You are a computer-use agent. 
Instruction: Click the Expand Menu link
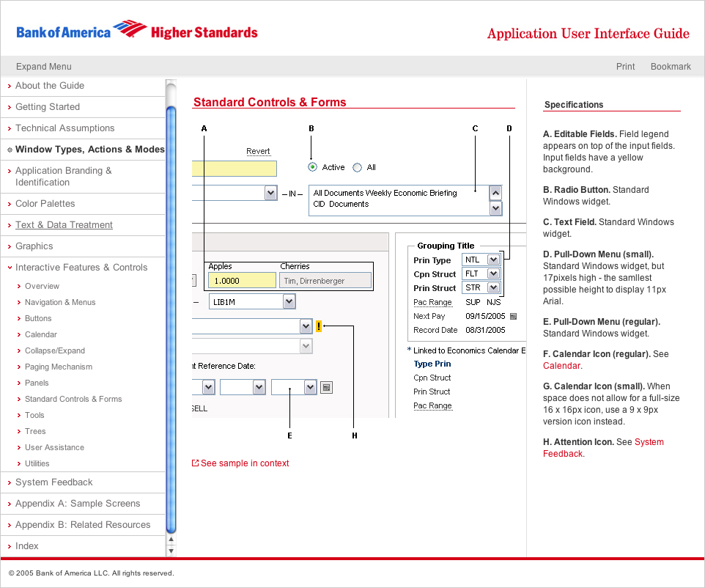pyautogui.click(x=44, y=67)
